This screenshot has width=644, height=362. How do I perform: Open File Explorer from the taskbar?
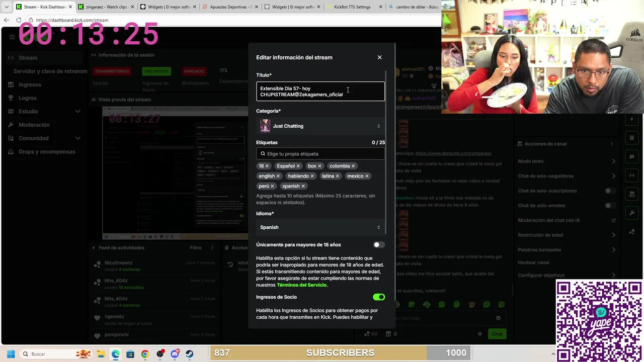pyautogui.click(x=101, y=354)
